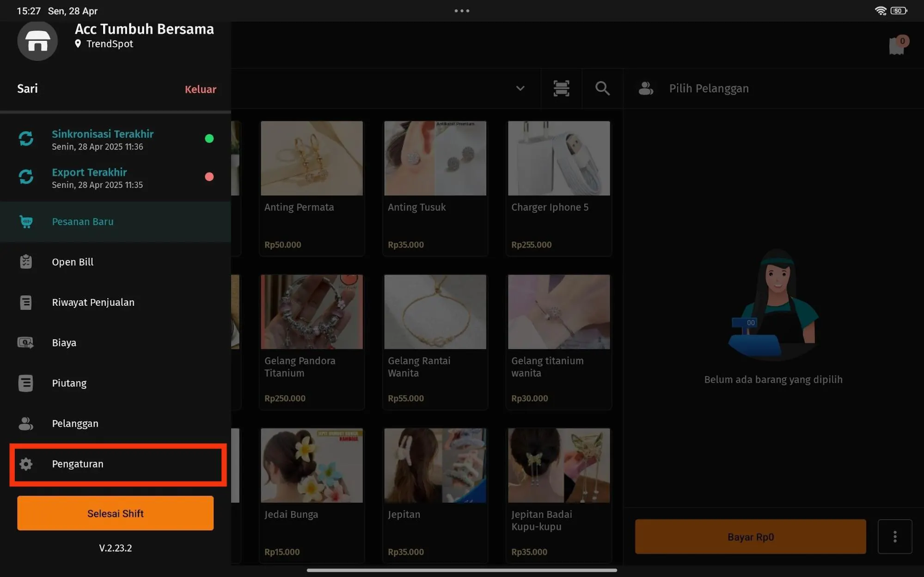The width and height of the screenshot is (924, 577).
Task: Click Export Terakhir refresh icon
Action: pos(26,177)
